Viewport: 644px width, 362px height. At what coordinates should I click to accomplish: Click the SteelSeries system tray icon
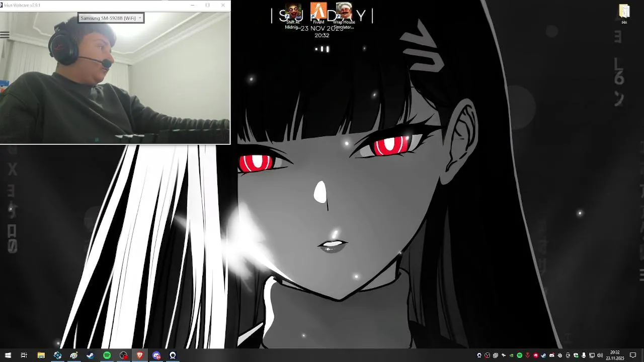560,355
